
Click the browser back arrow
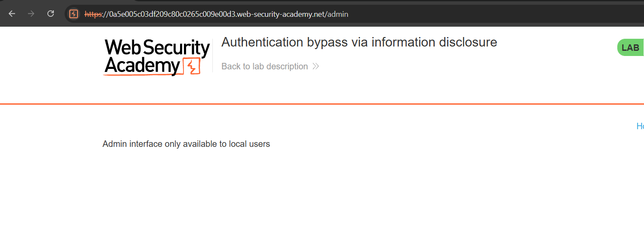point(12,14)
